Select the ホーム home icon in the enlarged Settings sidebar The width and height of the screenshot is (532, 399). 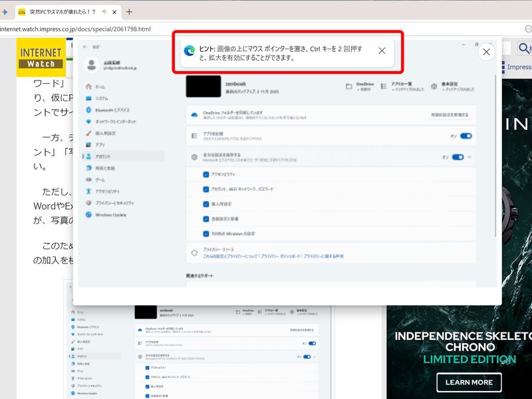pyautogui.click(x=88, y=86)
